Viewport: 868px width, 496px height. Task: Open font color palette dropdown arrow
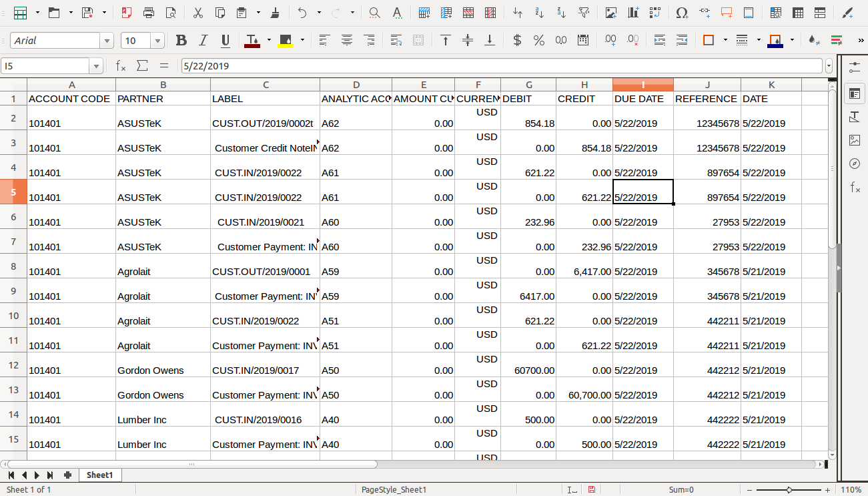coord(269,41)
